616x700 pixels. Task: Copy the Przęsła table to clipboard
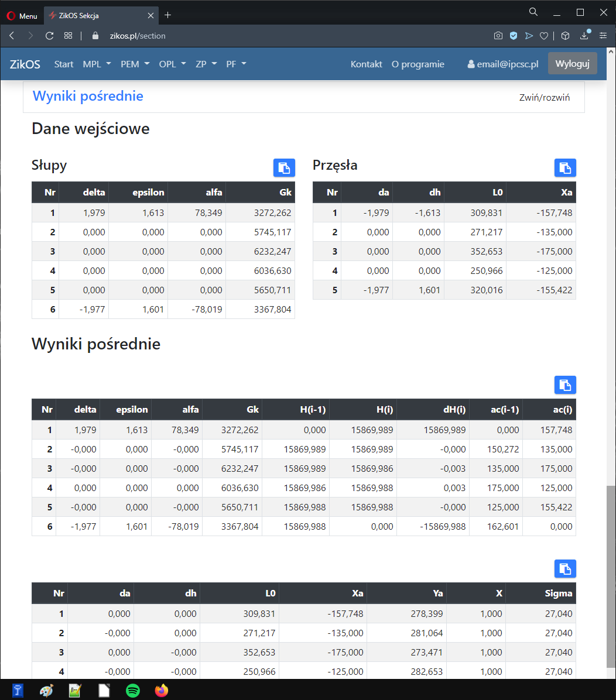(565, 168)
